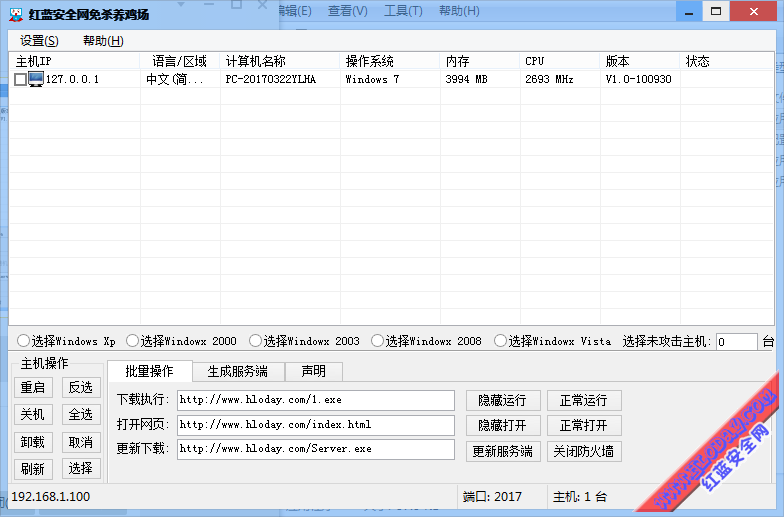The height and width of the screenshot is (517, 784).
Task: Sort by the CPU column header
Action: pyautogui.click(x=560, y=61)
